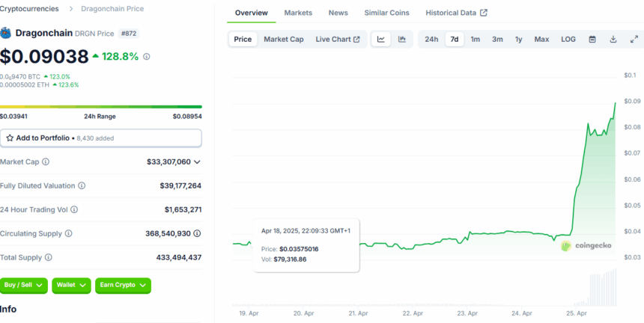Click the 24h Range price bar
The width and height of the screenshot is (644, 323).
[x=101, y=106]
